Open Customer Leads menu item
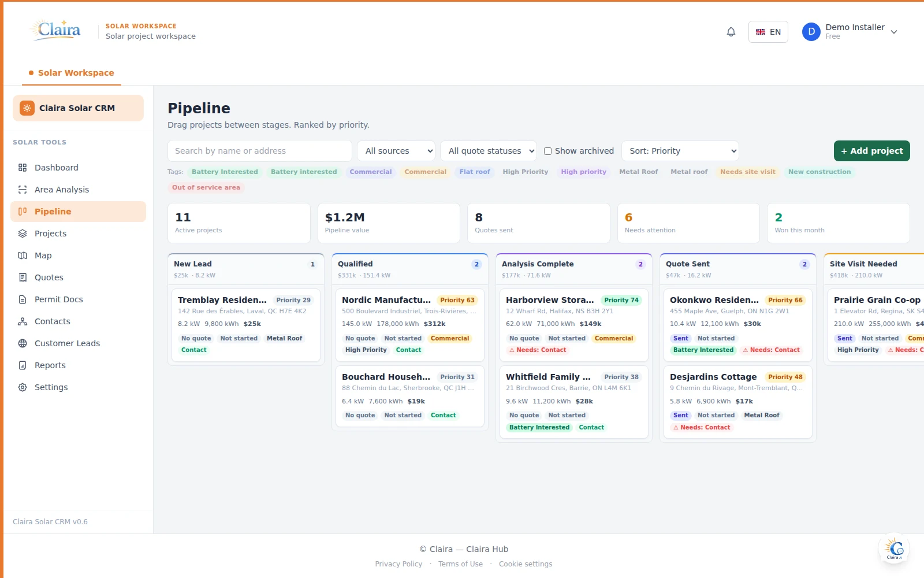Image resolution: width=924 pixels, height=578 pixels. 78,343
